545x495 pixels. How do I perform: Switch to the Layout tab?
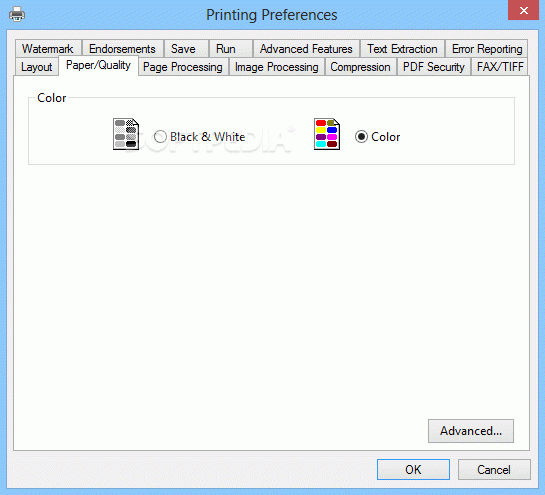coord(37,67)
